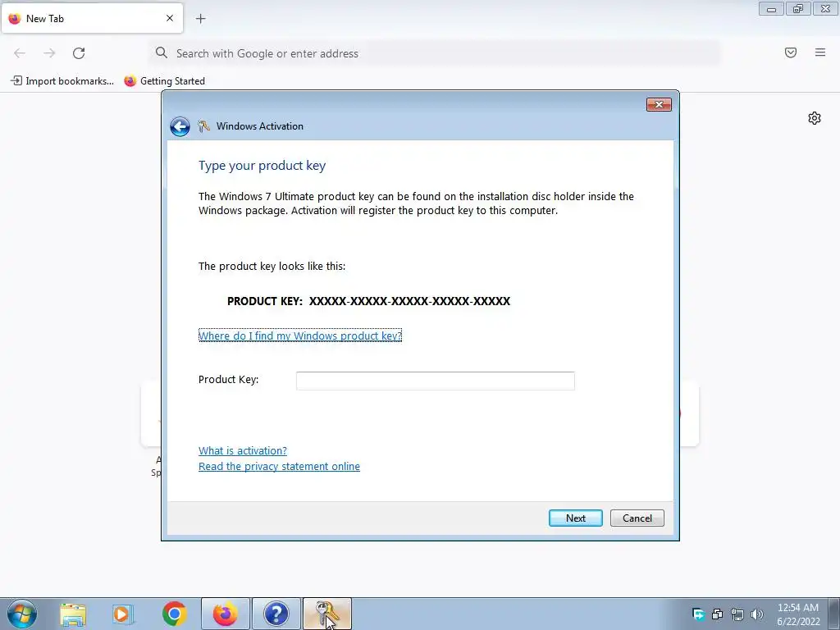Screen dimensions: 840x630
Task: Click the Firefox forward arrow
Action: point(49,53)
